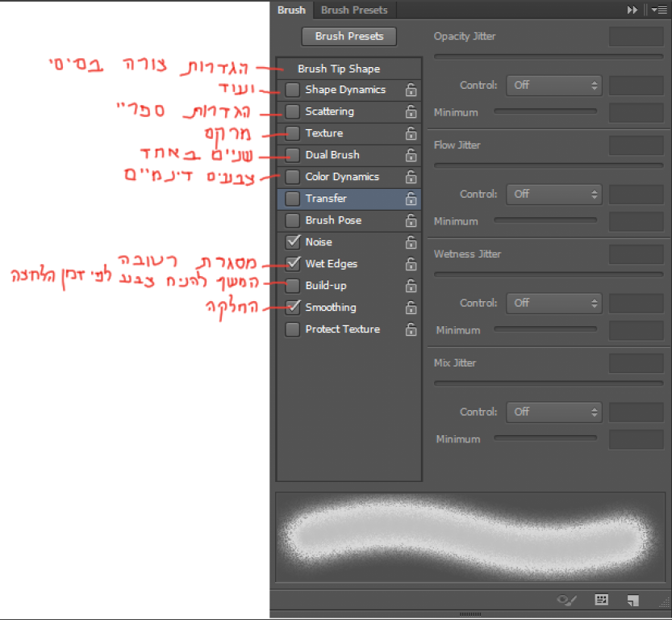
Task: Toggle the lock icon for Noise
Action: coord(411,242)
